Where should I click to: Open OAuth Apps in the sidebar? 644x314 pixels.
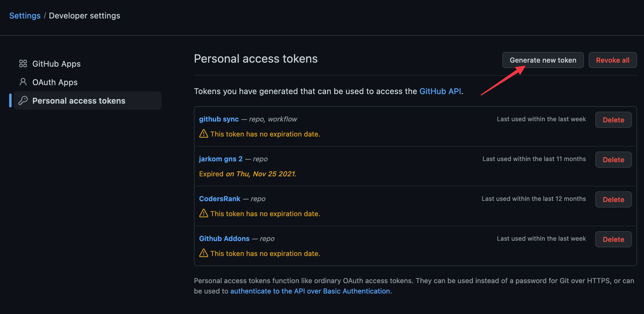coord(55,82)
